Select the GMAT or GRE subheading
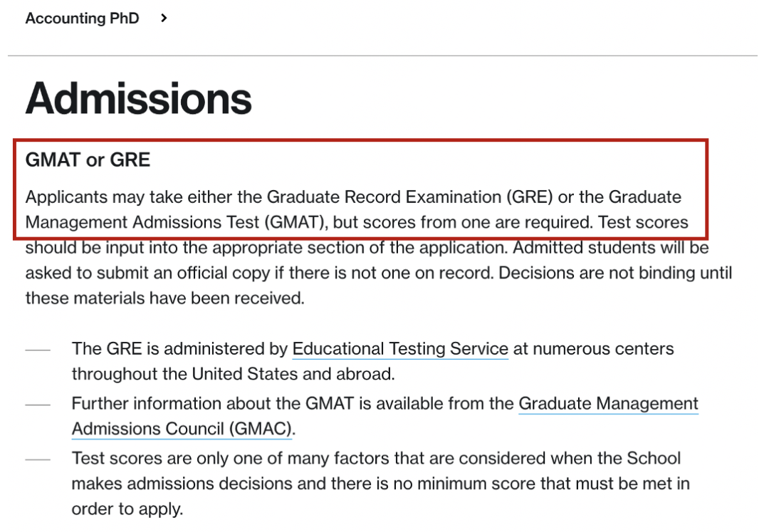The width and height of the screenshot is (769, 532). tap(88, 160)
